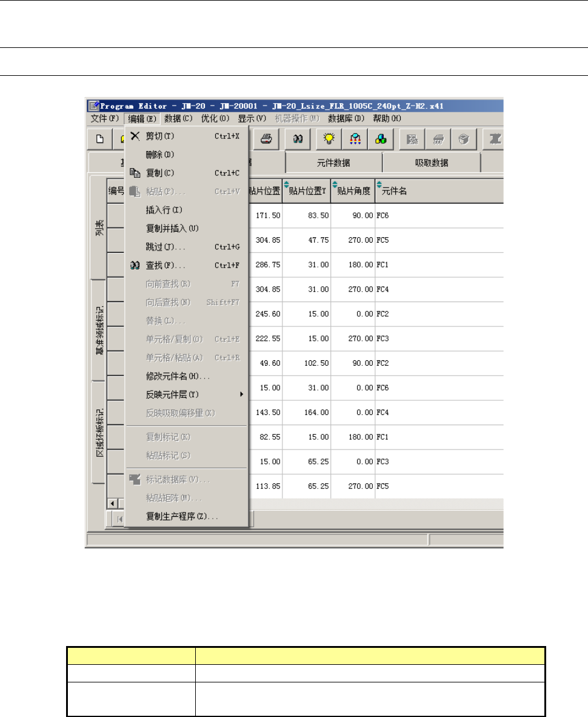Click cell value 83.50
Screen dimensions: 588x717
click(x=318, y=215)
